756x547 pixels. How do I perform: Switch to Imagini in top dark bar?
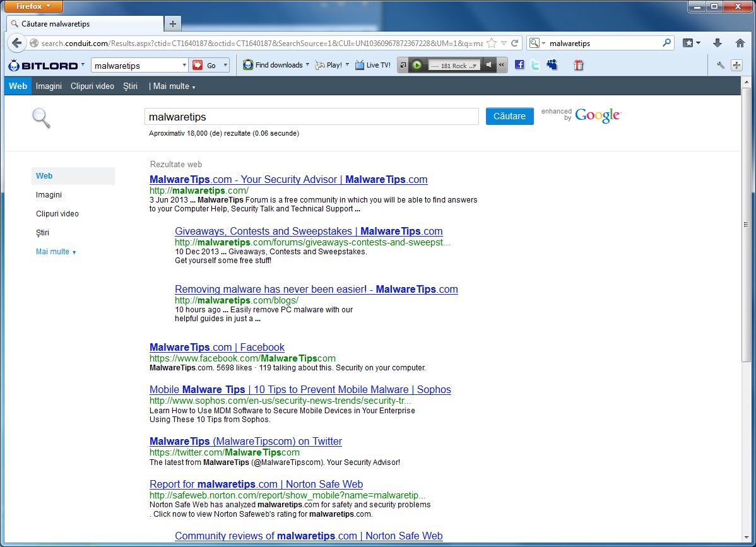point(49,86)
